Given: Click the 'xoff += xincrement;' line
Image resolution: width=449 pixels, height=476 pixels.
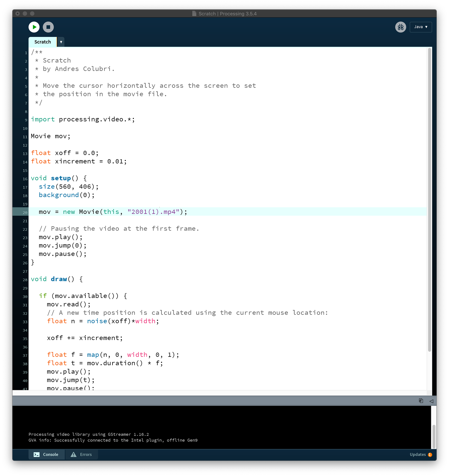Looking at the screenshot, I should coord(85,338).
